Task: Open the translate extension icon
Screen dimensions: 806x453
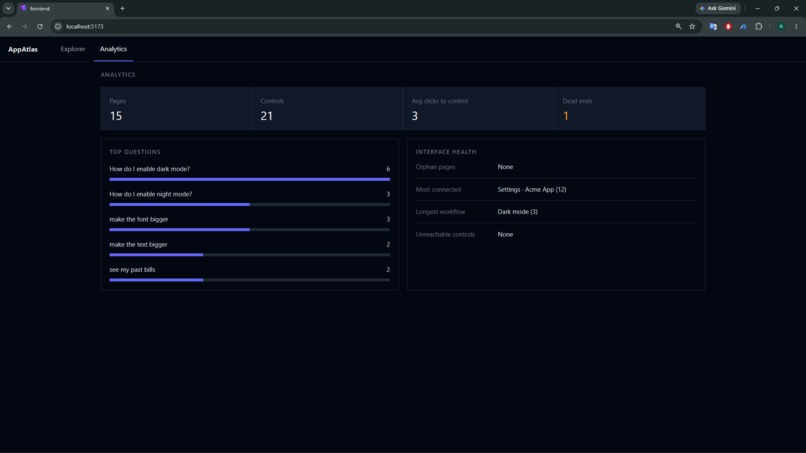Action: tap(713, 26)
